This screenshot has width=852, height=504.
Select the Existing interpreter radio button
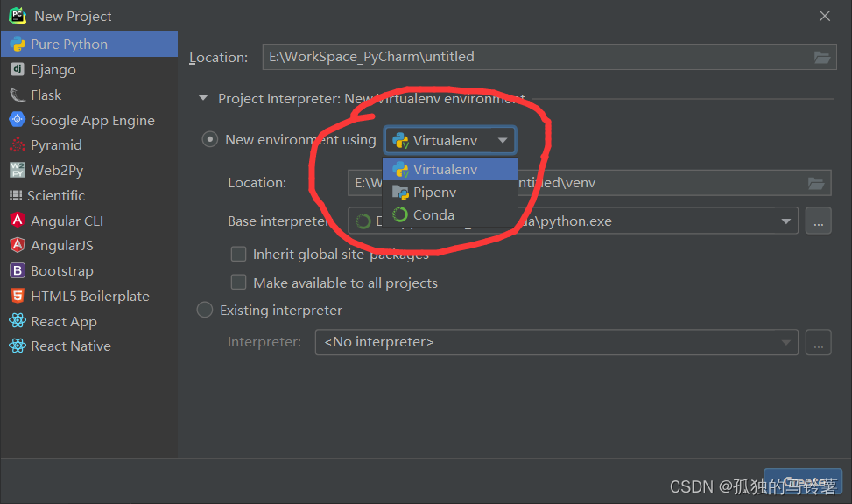(204, 310)
